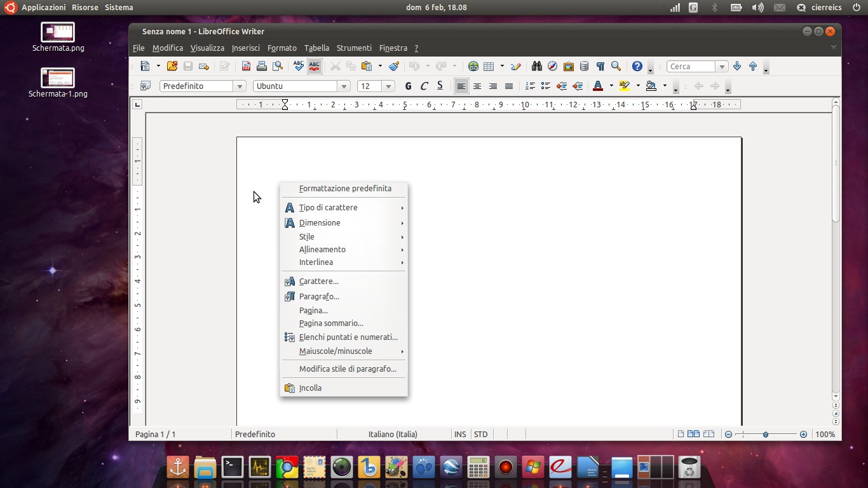The width and height of the screenshot is (868, 488).
Task: Set Align Left paragraph alignment
Action: point(461,86)
